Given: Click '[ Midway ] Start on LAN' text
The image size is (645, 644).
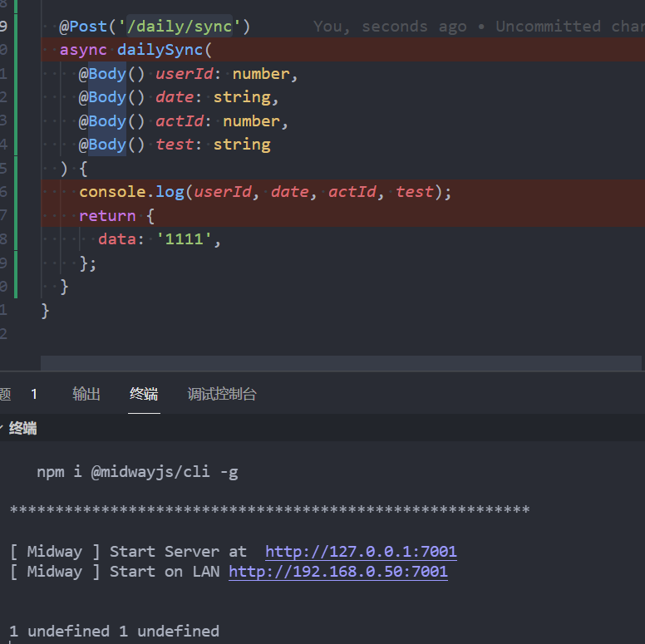Looking at the screenshot, I should click(x=115, y=572).
